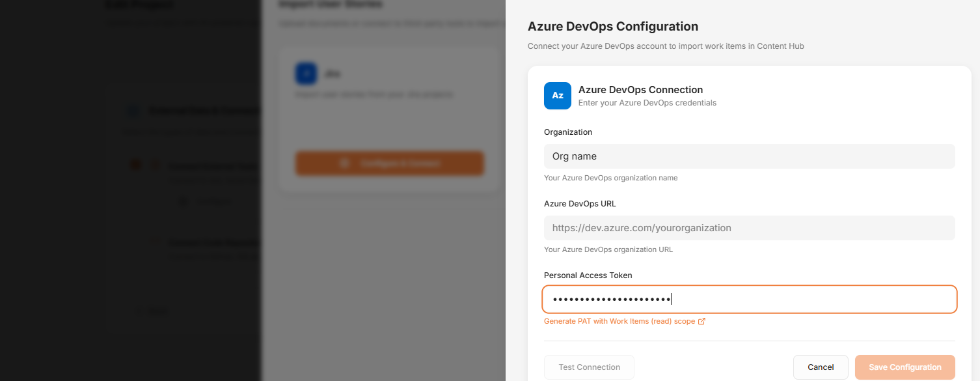Click 'Your Azure DevOps organization name' helper text
The height and width of the screenshot is (381, 980).
pos(610,178)
